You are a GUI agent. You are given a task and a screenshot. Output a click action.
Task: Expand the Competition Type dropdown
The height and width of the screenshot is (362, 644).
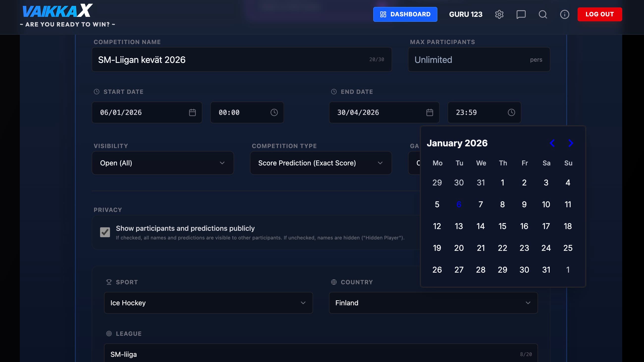321,163
